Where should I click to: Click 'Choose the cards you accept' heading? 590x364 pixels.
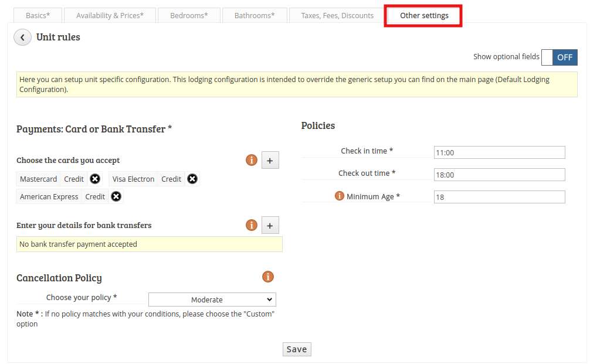click(68, 160)
